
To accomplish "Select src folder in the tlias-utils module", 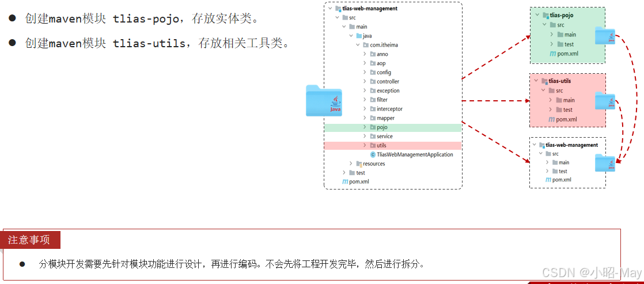I will click(x=560, y=90).
